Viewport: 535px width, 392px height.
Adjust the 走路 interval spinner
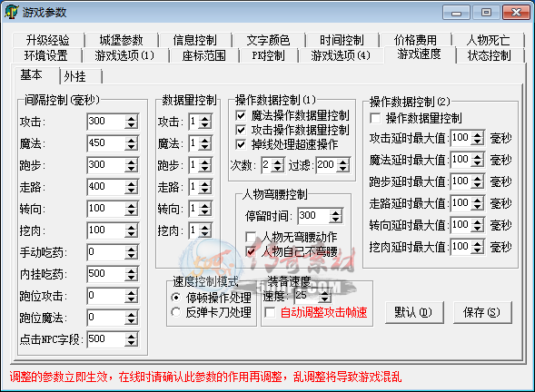pyautogui.click(x=132, y=187)
